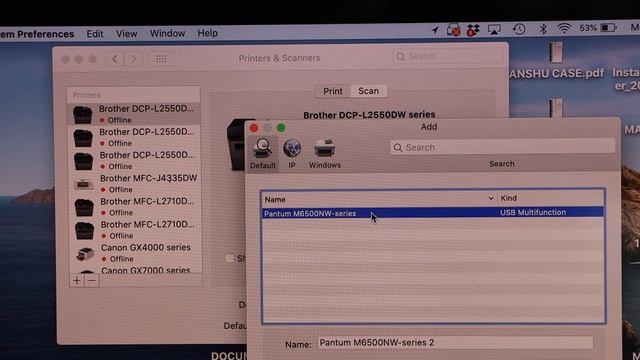Click the Dropbox menu bar icon
The width and height of the screenshot is (640, 360).
coord(473,30)
